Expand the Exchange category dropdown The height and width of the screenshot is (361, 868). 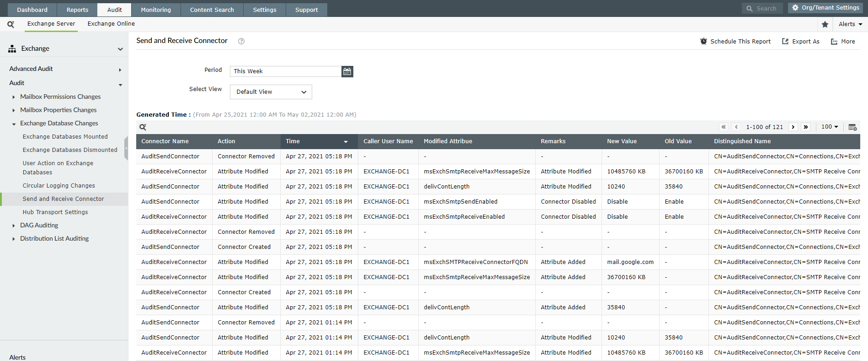(120, 49)
